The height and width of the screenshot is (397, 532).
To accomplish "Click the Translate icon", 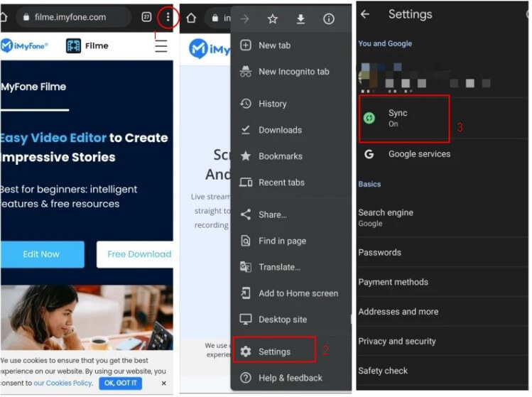I will (246, 267).
